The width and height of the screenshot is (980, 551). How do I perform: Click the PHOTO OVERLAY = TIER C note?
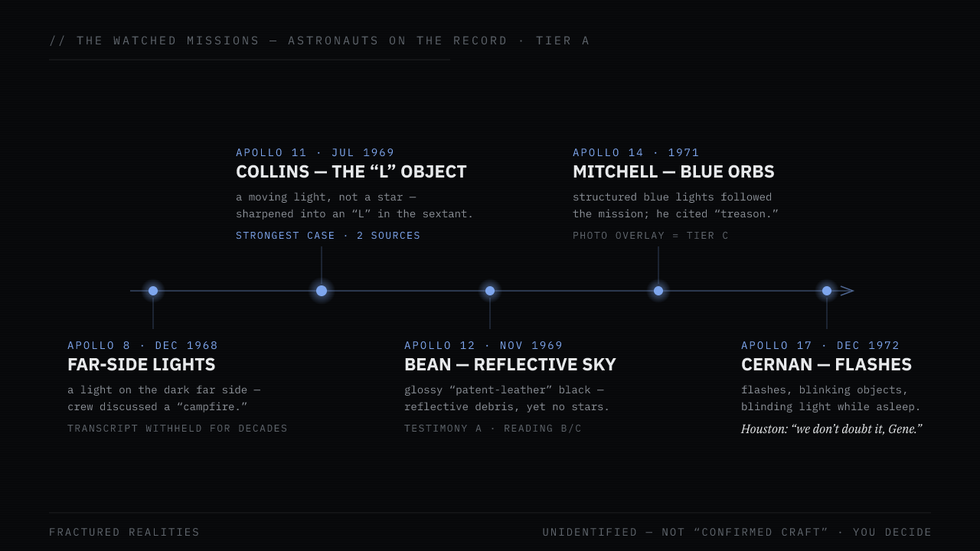click(651, 236)
